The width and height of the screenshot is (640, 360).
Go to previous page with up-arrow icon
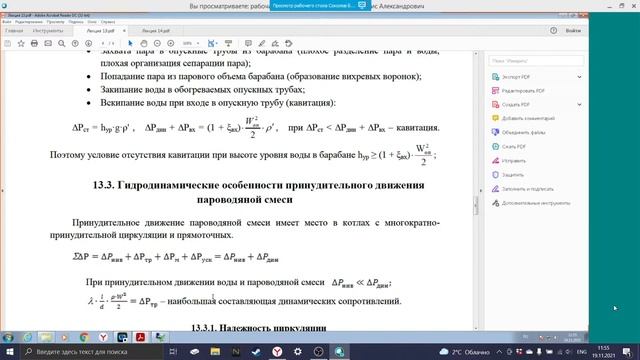tap(75, 43)
